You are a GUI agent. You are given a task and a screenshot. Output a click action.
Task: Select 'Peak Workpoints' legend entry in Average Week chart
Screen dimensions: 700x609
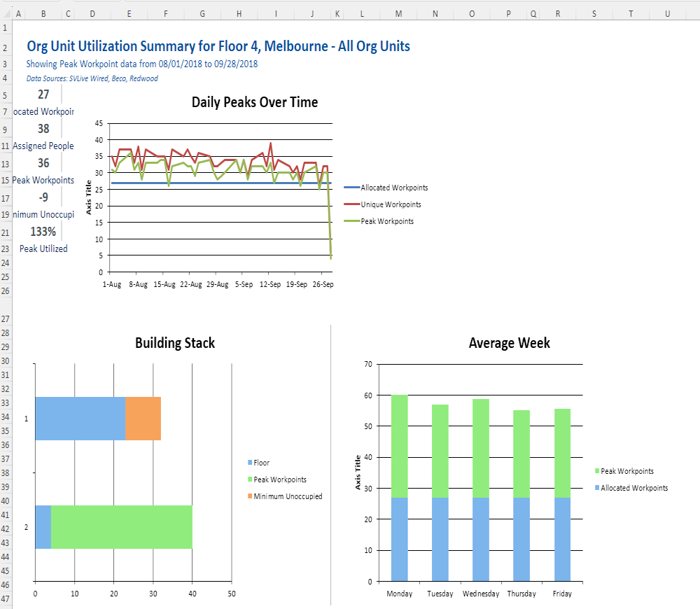(624, 472)
